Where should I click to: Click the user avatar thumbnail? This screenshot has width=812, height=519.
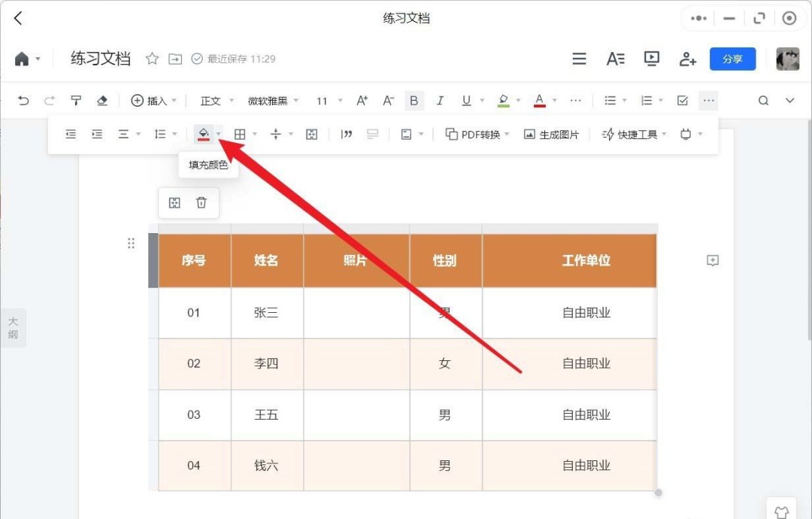pos(786,58)
